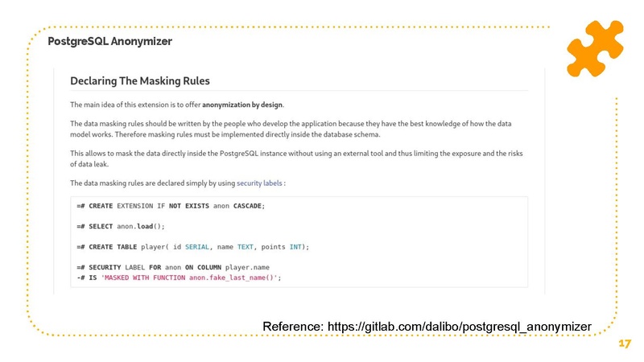644x362 pixels.
Task: Click the "Declaring The Masking Rules" heading
Action: (x=139, y=81)
